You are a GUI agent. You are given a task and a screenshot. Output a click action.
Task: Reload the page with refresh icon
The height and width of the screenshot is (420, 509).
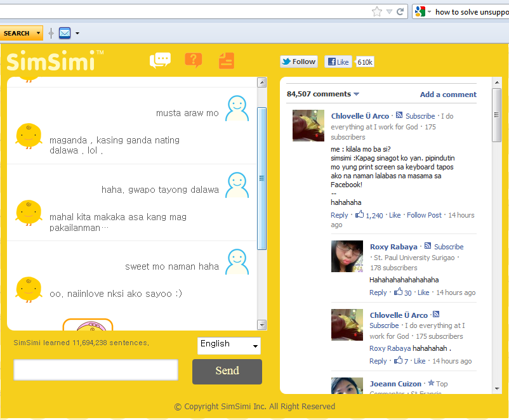click(x=400, y=11)
